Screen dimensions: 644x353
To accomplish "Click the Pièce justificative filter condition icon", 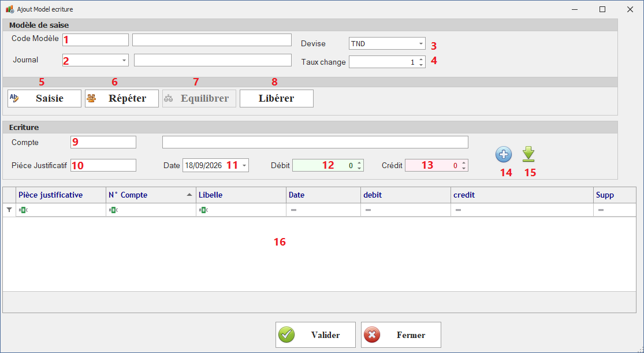I will 24,210.
